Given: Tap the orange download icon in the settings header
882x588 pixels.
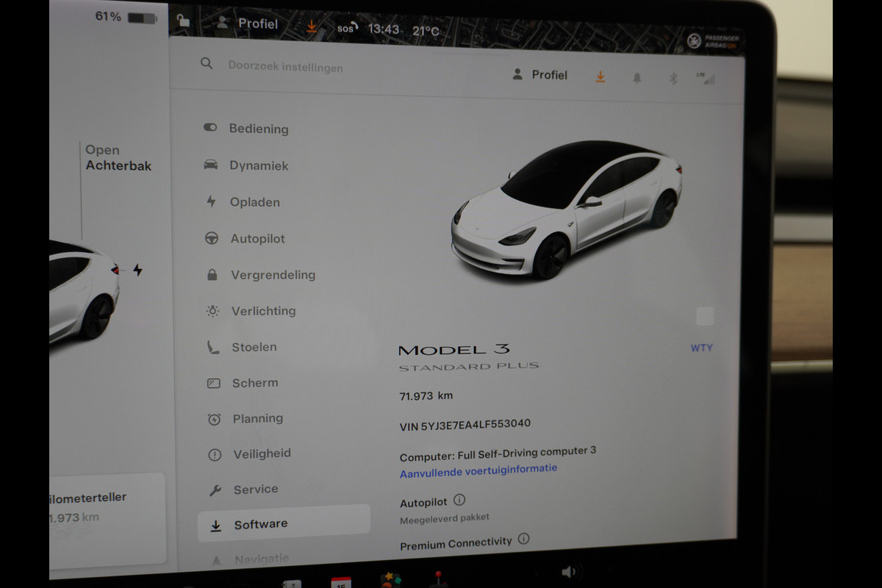Looking at the screenshot, I should [600, 76].
